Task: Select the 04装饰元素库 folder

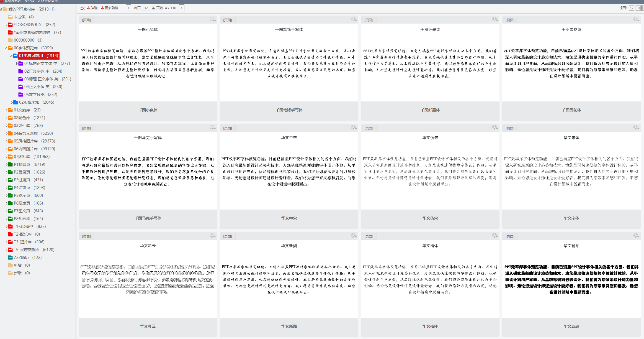Action: pos(33,133)
